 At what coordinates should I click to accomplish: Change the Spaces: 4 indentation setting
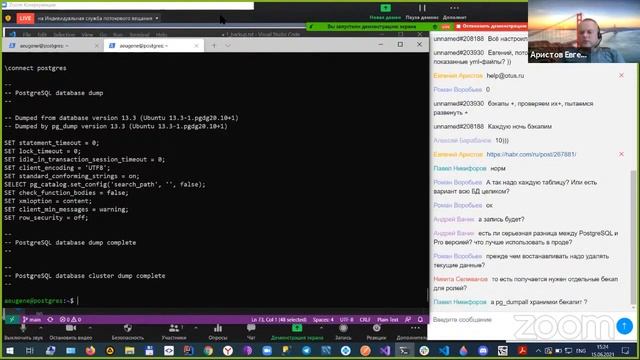[323, 320]
